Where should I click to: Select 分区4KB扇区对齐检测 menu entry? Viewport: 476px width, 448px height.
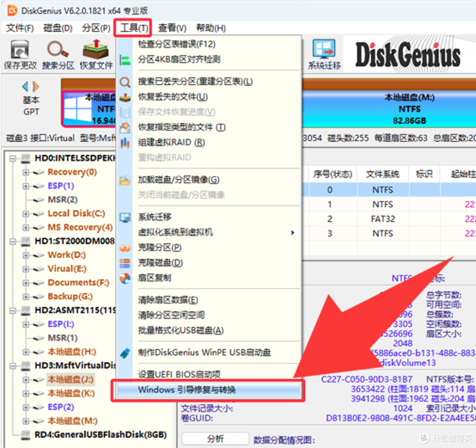pyautogui.click(x=179, y=59)
